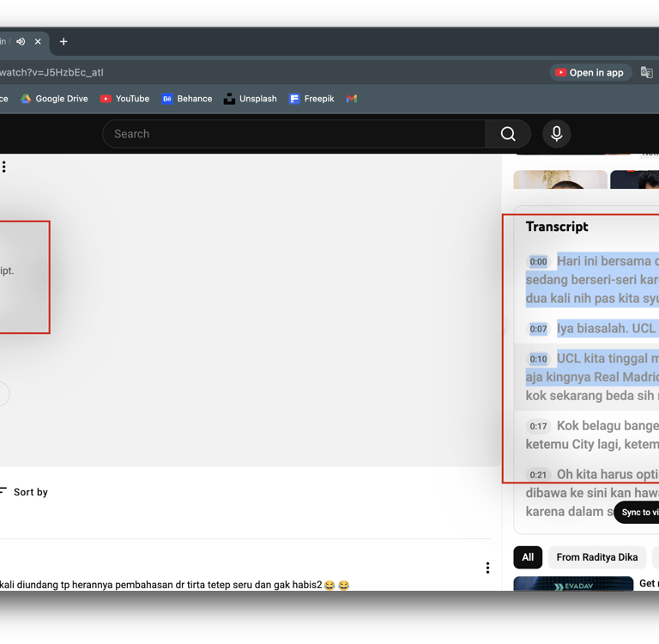Click the Sync to video button
Screen dimensions: 659x644
tap(637, 513)
